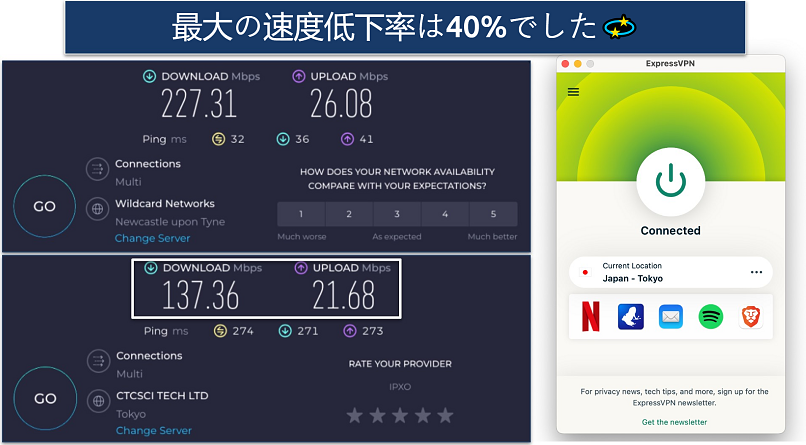Open the ExpressVPN hamburger menu
This screenshot has height=445, width=806.
pyautogui.click(x=573, y=91)
